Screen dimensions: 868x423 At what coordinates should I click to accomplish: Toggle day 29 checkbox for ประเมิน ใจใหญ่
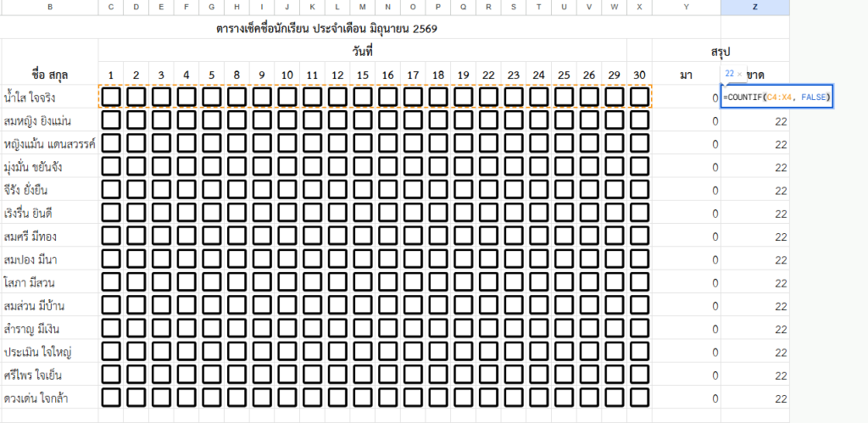[615, 352]
